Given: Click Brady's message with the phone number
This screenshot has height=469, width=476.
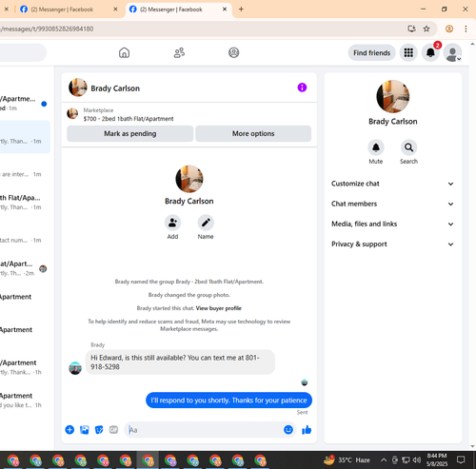Looking at the screenshot, I should [x=180, y=362].
